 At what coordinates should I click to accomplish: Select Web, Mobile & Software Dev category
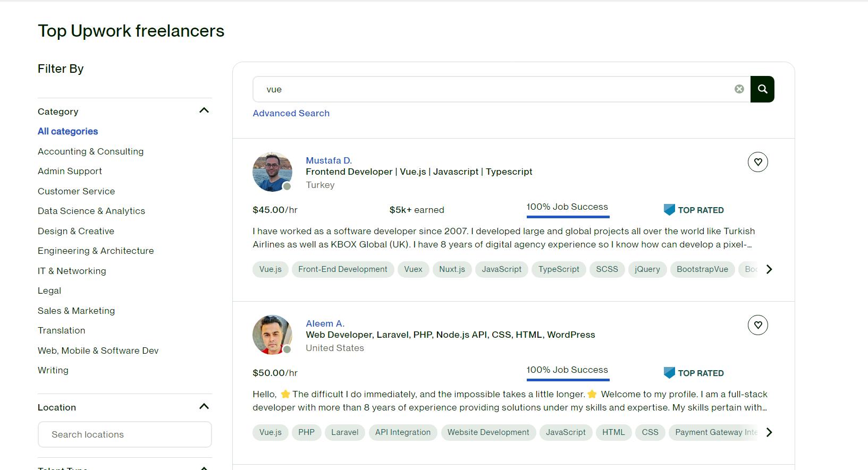(98, 351)
